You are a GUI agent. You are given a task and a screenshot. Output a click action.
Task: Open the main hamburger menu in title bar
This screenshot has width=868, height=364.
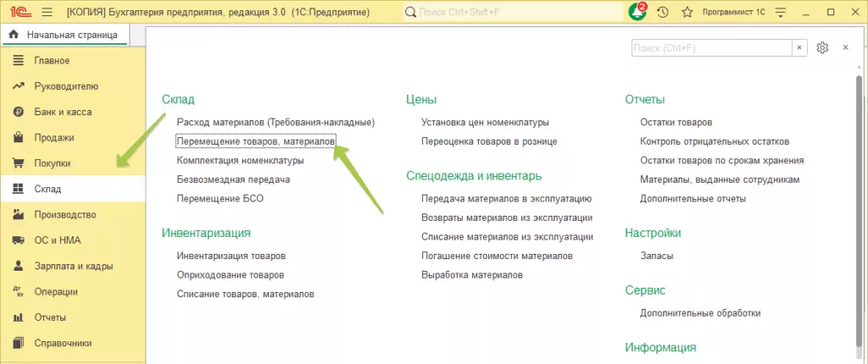point(46,13)
